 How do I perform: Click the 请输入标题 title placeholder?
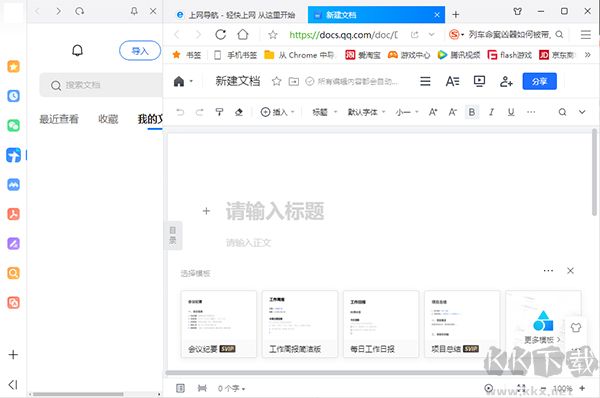275,210
